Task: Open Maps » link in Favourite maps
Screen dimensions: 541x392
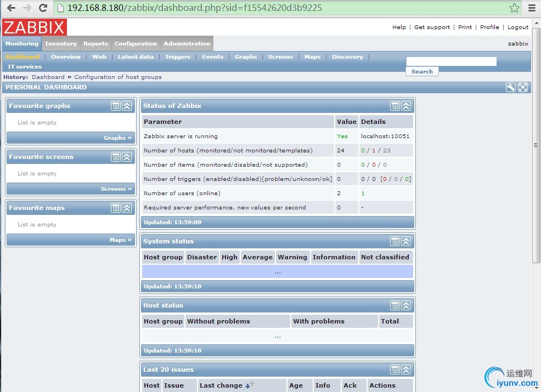Action: pos(121,240)
